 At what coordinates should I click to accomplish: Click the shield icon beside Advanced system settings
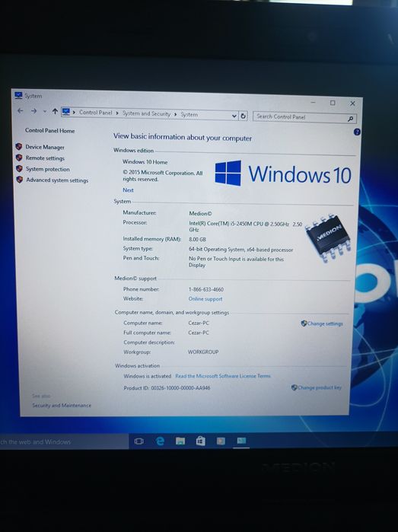(x=20, y=180)
